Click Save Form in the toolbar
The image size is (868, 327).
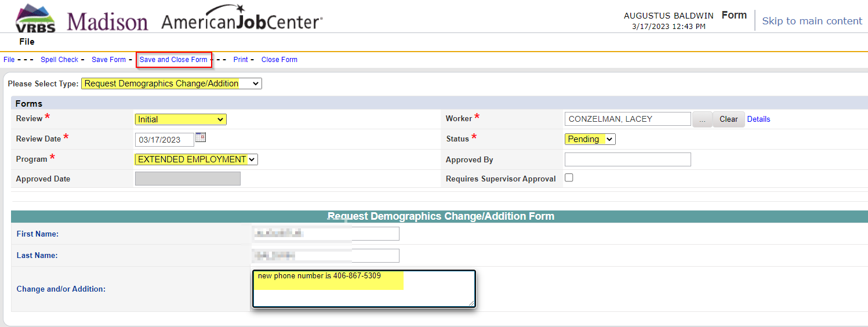(108, 60)
